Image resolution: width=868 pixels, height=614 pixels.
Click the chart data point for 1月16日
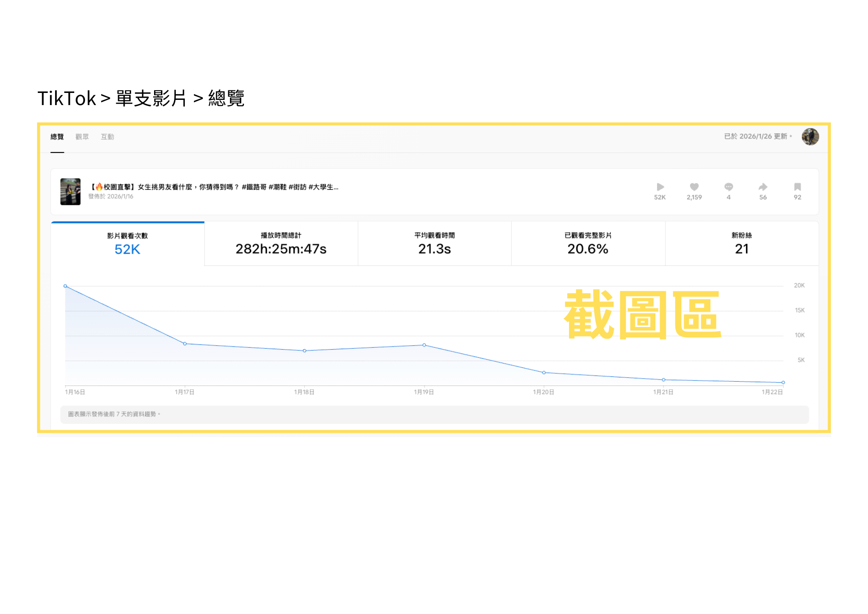click(x=66, y=286)
